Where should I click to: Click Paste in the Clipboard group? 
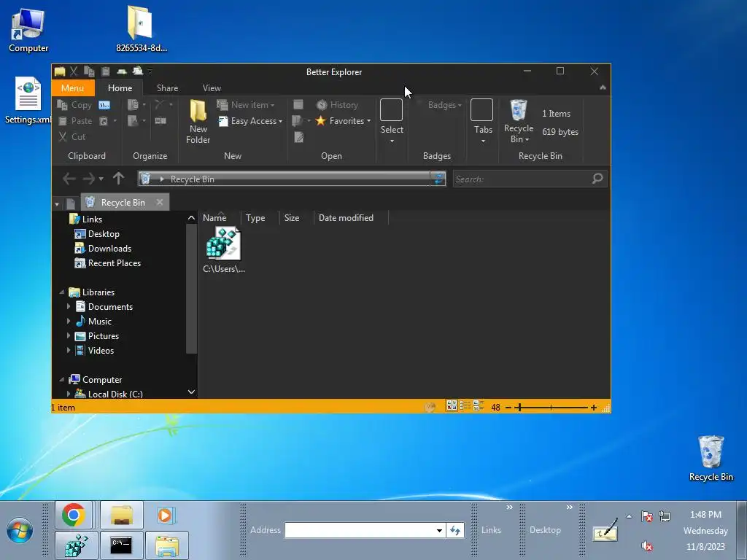coord(75,121)
